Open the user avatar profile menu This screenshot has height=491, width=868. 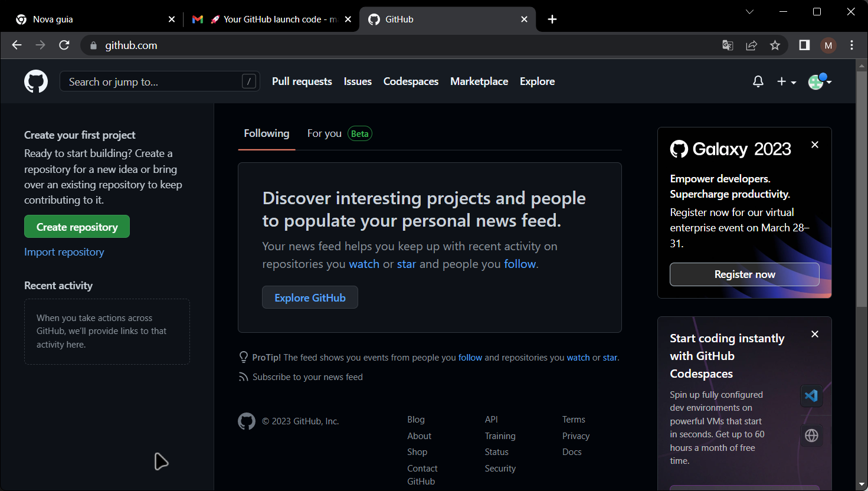pos(820,81)
